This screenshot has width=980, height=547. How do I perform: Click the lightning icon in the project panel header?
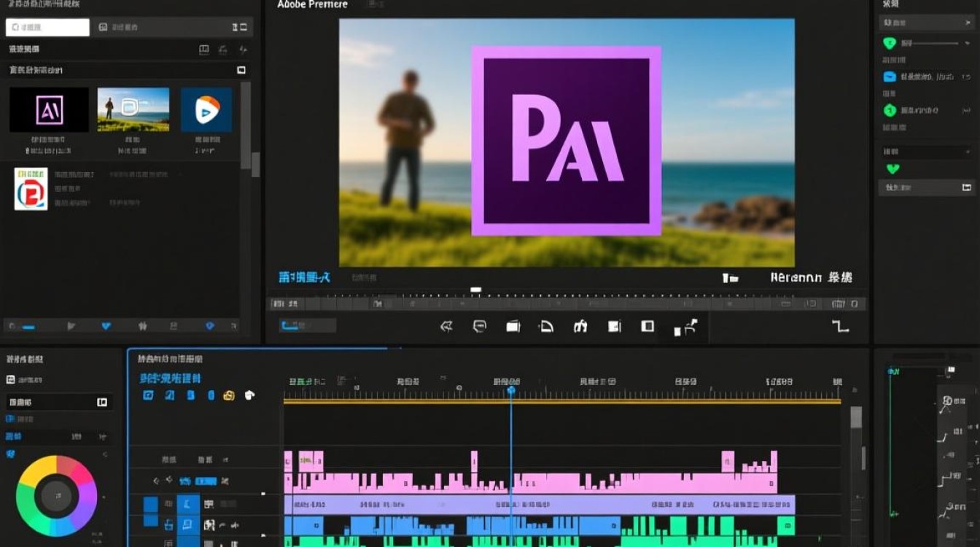tap(243, 49)
